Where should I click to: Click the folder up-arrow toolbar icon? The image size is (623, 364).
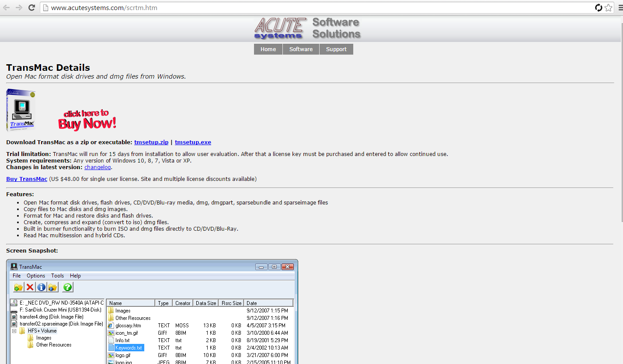pos(52,287)
